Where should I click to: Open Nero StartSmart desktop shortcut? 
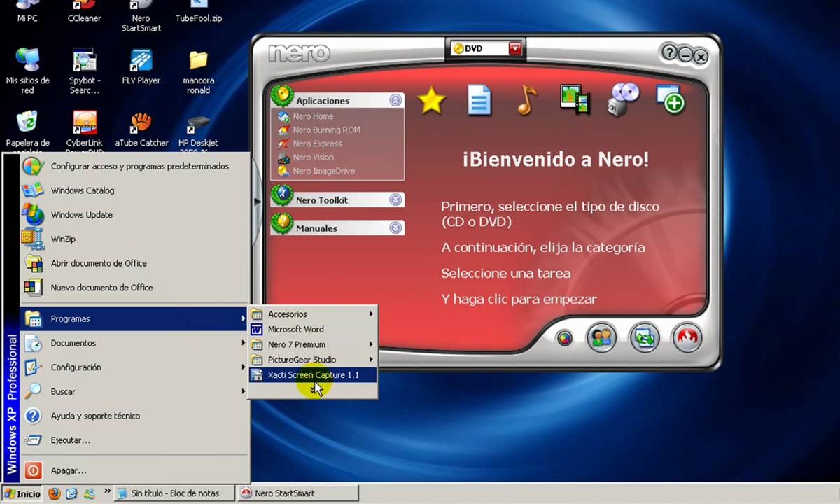point(141,17)
